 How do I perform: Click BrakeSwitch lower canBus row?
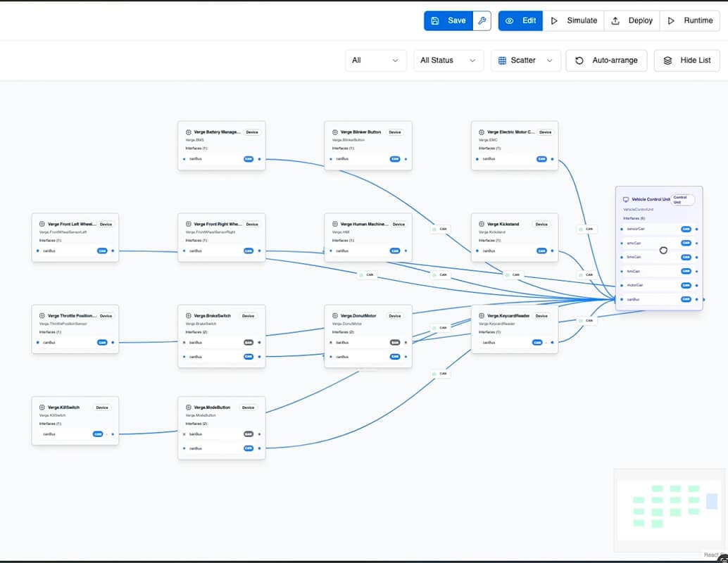click(x=222, y=357)
